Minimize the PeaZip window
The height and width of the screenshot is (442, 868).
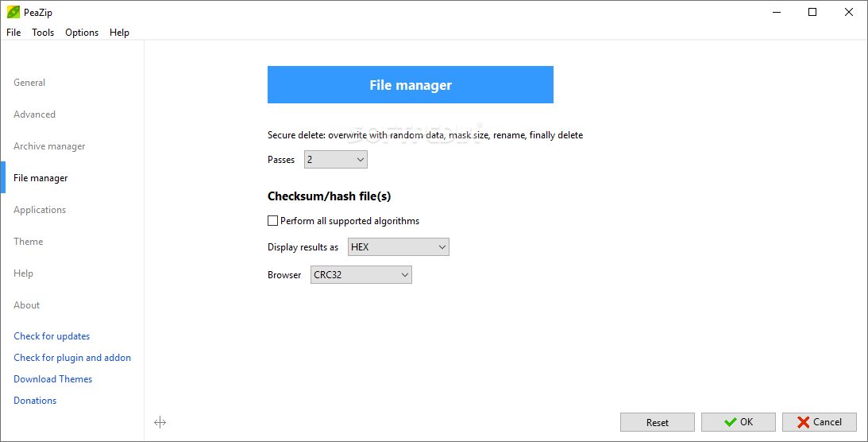pyautogui.click(x=777, y=12)
